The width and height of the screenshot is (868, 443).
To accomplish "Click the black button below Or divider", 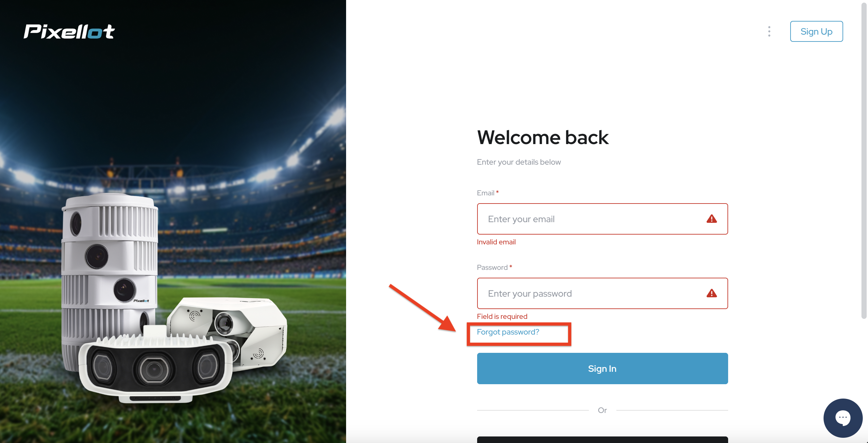I will (602, 440).
